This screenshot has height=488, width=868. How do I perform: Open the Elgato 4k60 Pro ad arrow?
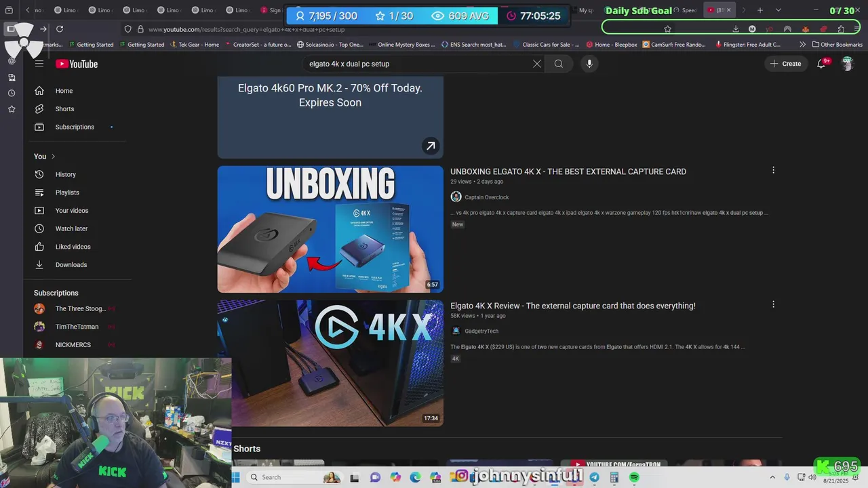(x=430, y=146)
